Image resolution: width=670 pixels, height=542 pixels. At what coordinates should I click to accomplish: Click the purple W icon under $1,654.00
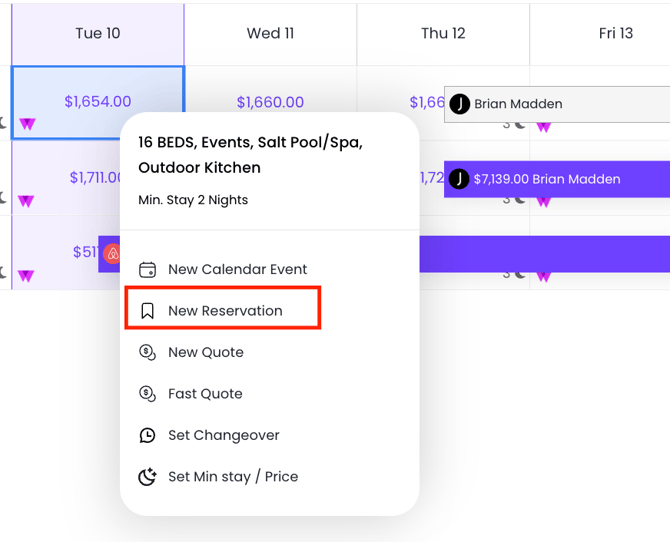[x=27, y=125]
